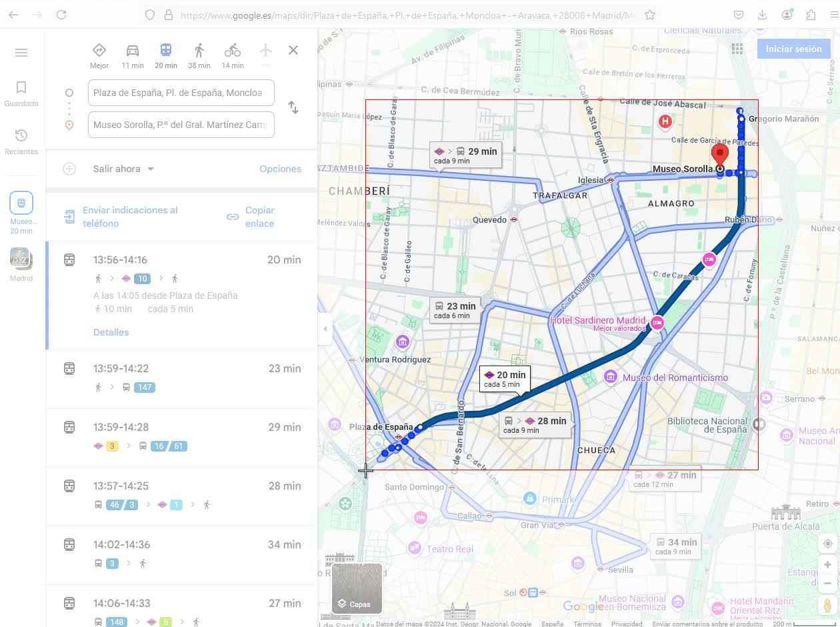Image resolution: width=840 pixels, height=627 pixels.
Task: Zoom out on the map
Action: coord(827,584)
